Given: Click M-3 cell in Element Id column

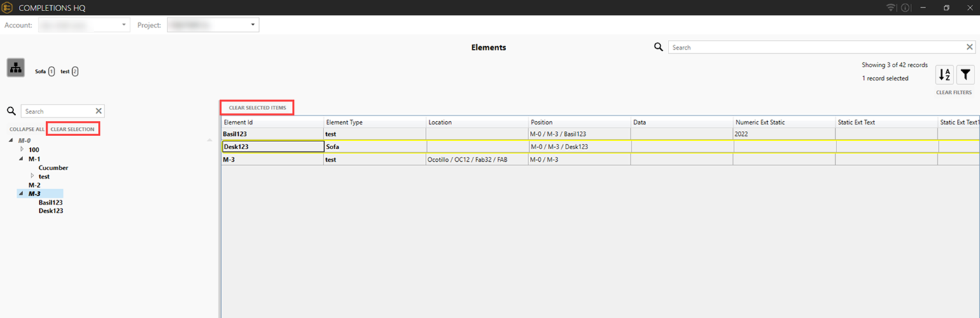Looking at the screenshot, I should 272,160.
